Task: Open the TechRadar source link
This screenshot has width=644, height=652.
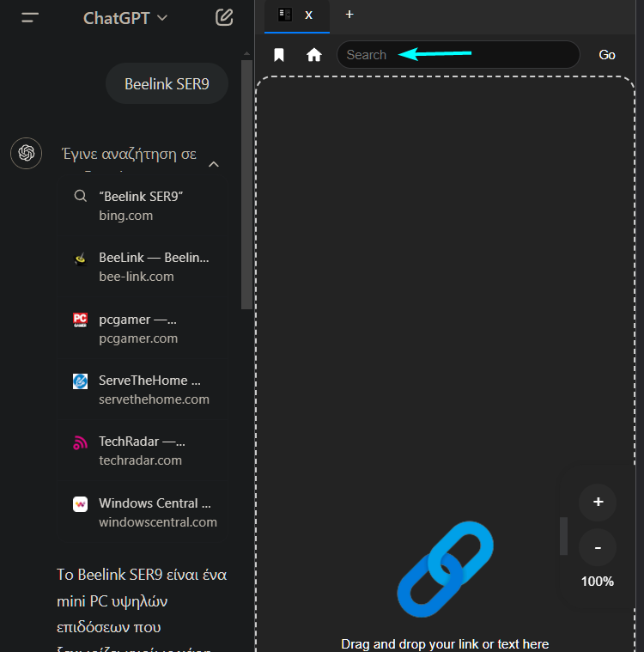Action: click(x=142, y=450)
